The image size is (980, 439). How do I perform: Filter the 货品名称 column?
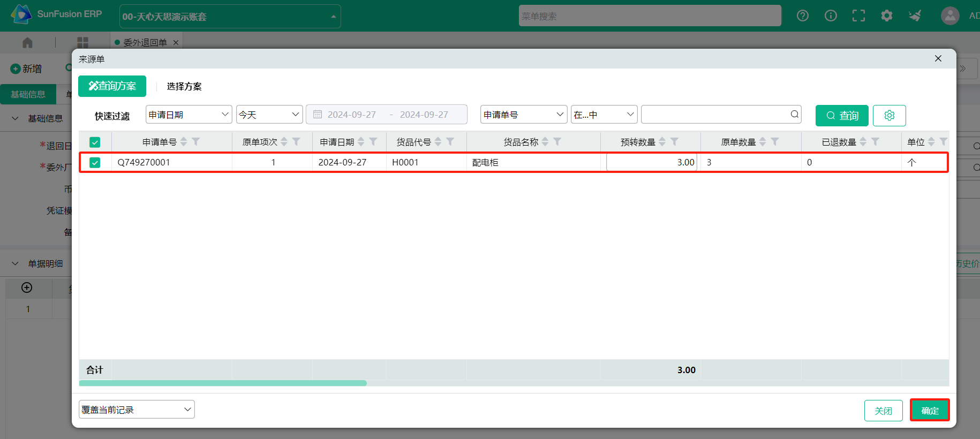pos(557,141)
